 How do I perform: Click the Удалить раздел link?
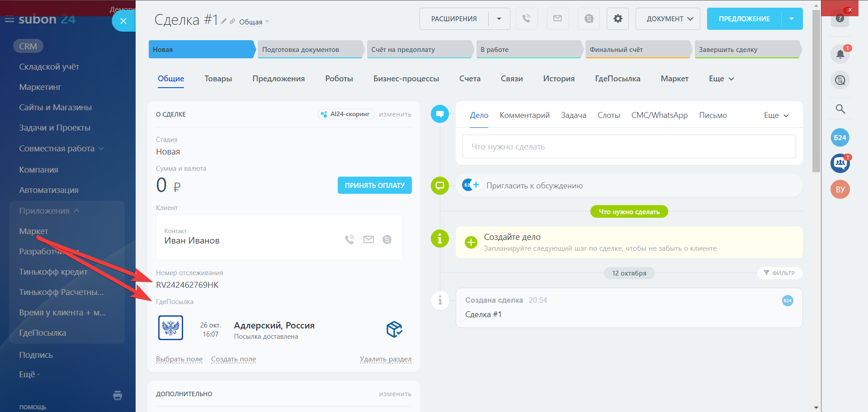(x=385, y=359)
